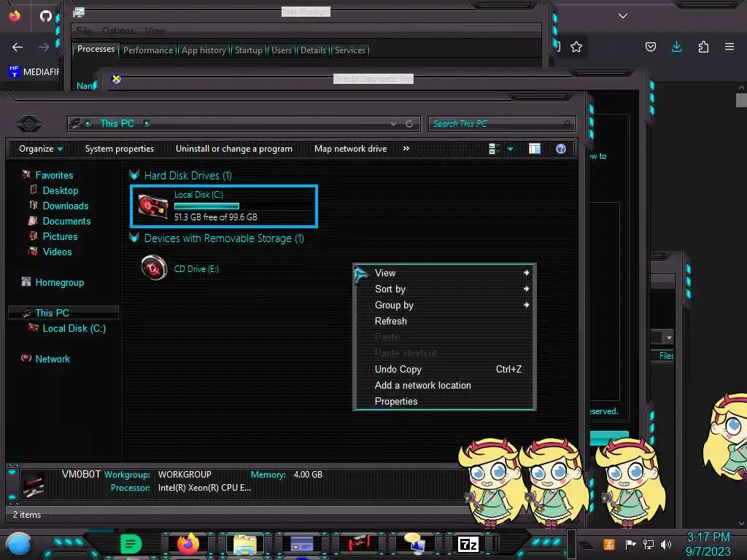Switch to Performance tab in Task Manager

[x=148, y=50]
